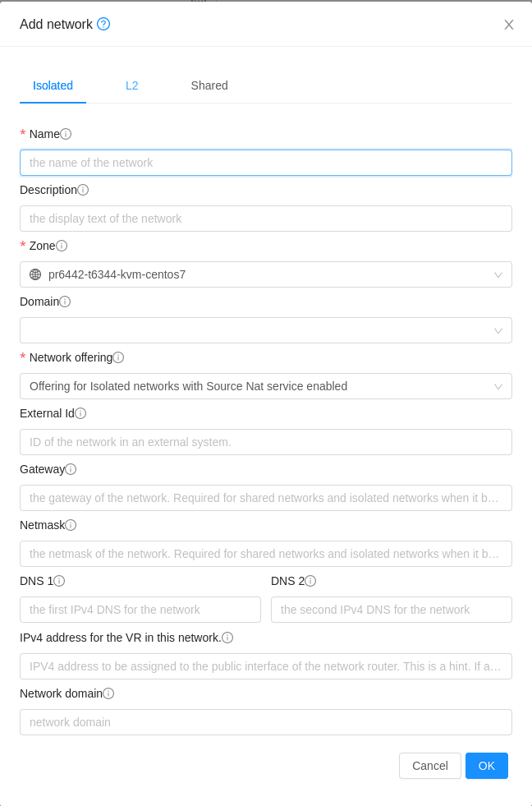
Task: Open the Zone selection dropdown
Action: [x=498, y=274]
